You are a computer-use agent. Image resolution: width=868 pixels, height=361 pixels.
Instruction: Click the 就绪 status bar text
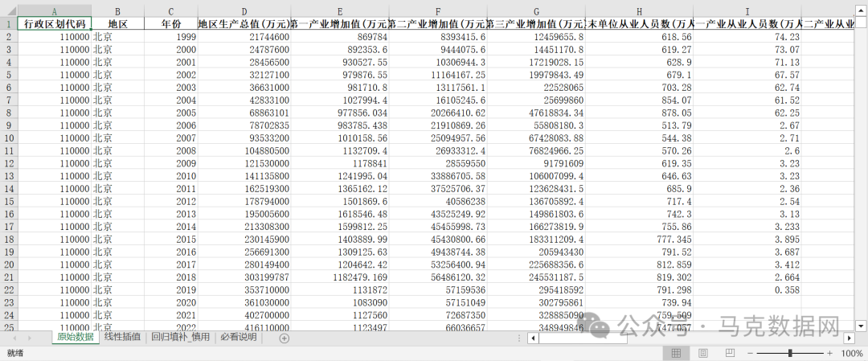click(x=14, y=353)
